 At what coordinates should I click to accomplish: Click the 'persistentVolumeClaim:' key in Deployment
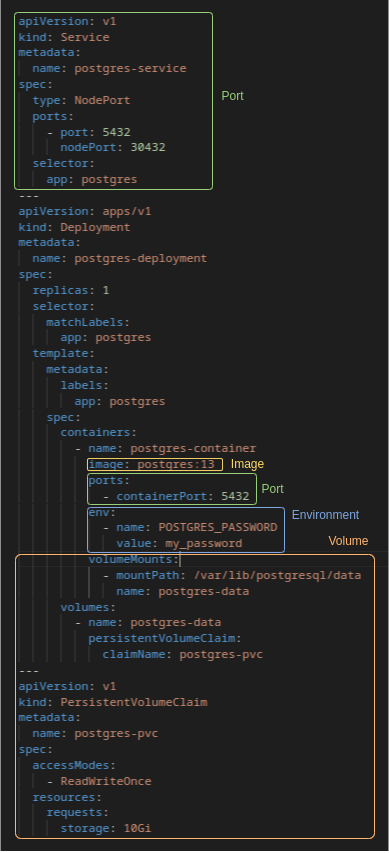pyautogui.click(x=165, y=638)
